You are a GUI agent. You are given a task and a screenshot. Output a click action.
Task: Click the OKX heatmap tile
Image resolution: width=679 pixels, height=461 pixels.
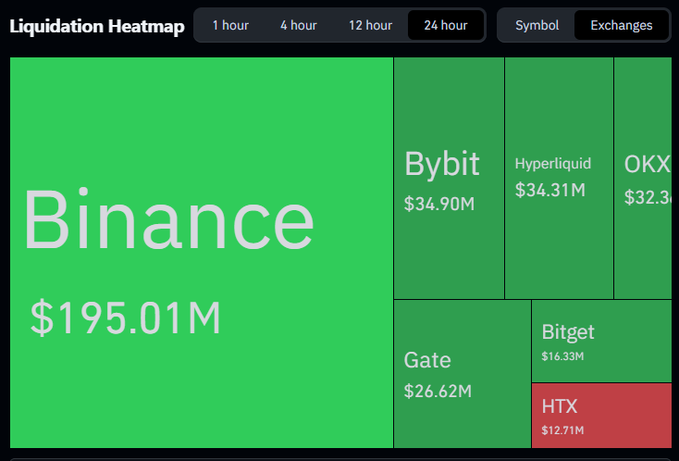[643, 178]
